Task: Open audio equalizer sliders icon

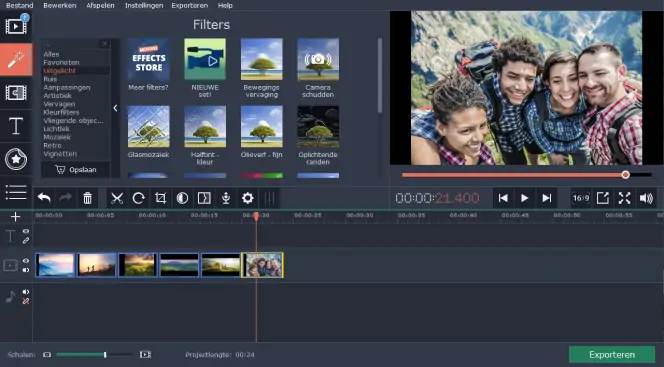Action: click(269, 198)
